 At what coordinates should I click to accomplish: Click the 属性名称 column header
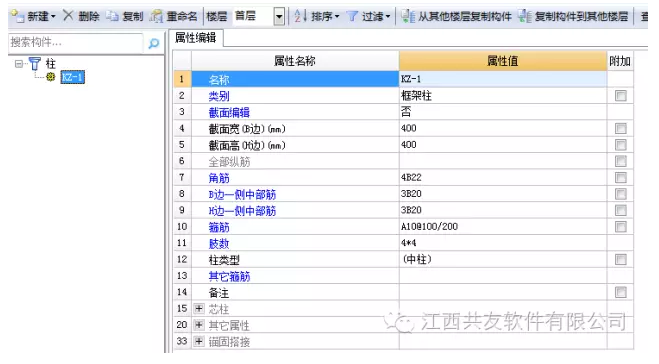coord(295,61)
